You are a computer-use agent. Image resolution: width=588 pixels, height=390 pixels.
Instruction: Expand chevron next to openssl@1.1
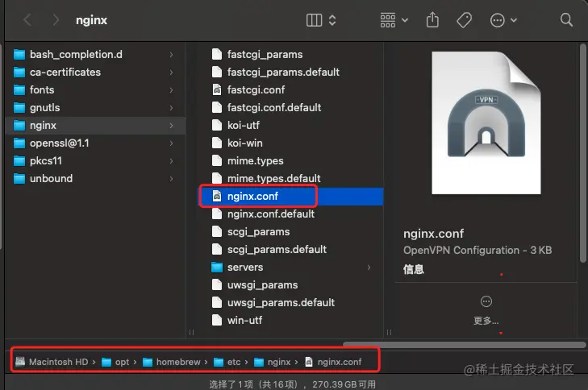[171, 143]
